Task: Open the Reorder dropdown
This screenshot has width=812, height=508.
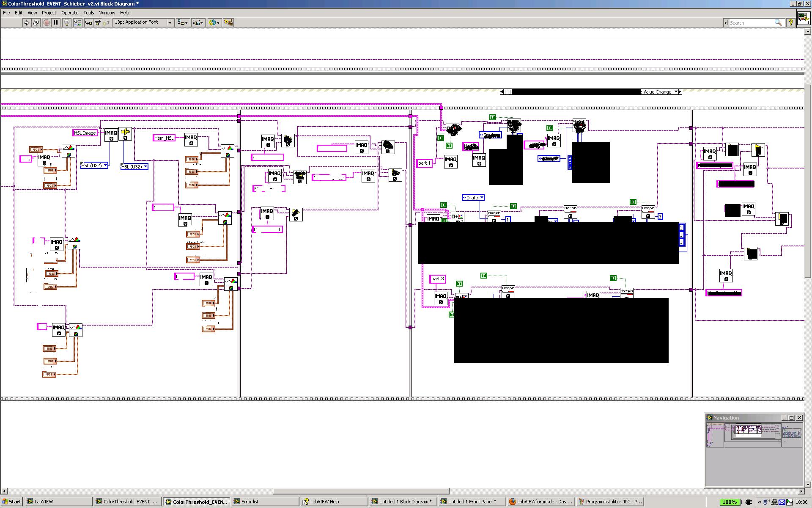Action: (x=214, y=22)
